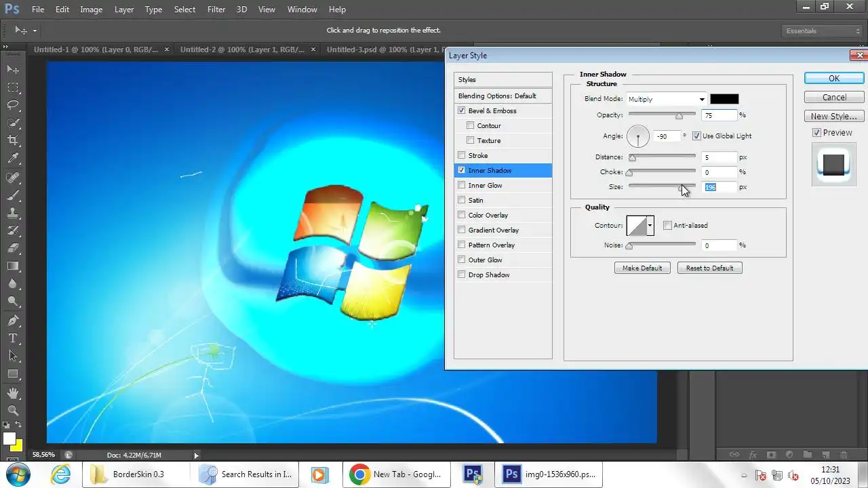The height and width of the screenshot is (488, 868).
Task: Click the black shadow color swatch
Action: (724, 99)
